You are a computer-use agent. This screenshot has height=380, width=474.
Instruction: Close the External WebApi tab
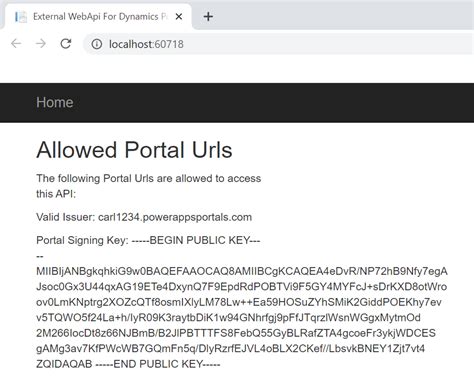coord(179,16)
